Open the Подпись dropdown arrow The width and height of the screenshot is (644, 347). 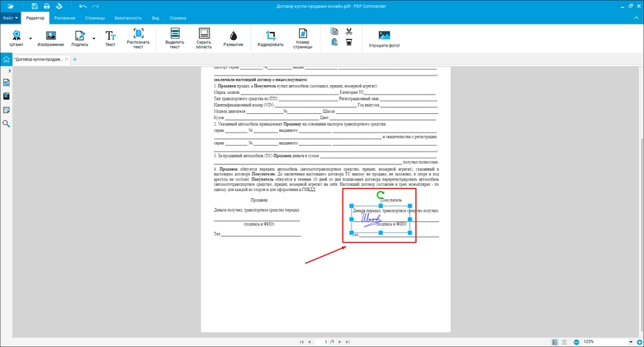pyautogui.click(x=94, y=38)
